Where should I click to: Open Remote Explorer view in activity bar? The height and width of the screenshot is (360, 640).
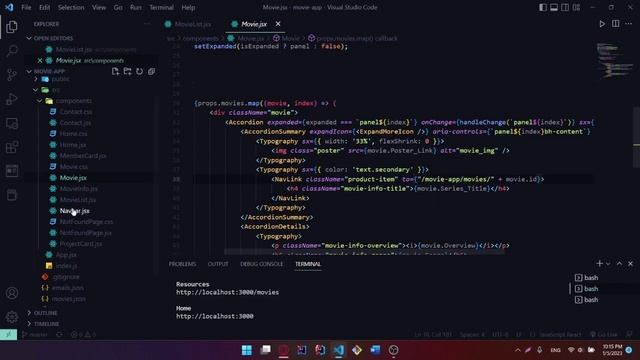(12, 123)
